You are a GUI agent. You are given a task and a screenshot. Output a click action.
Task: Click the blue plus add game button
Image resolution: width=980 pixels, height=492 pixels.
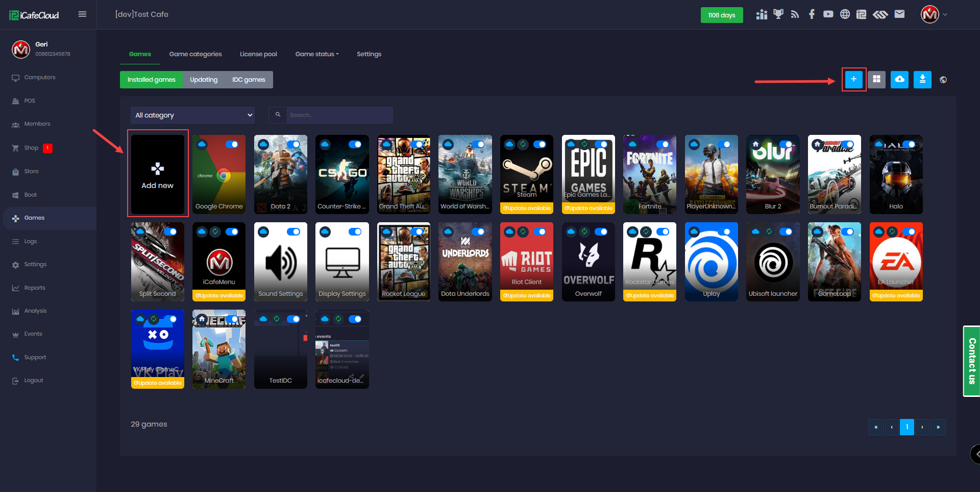(x=853, y=79)
